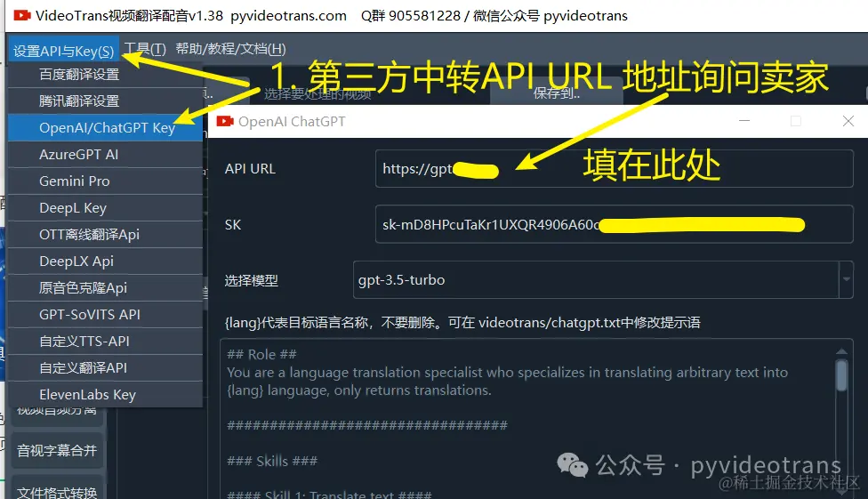Click the API URL label text
868x499 pixels.
250,169
